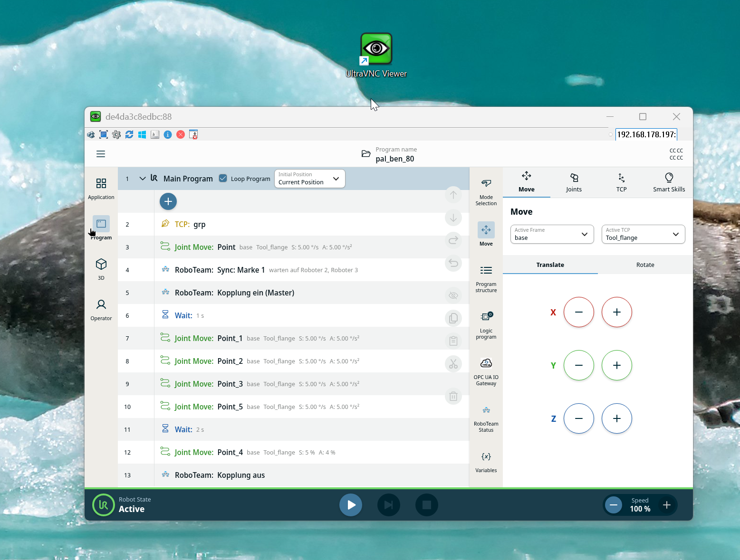Screen dimensions: 740x560
Task: Move selected command up with arrow icon
Action: tap(453, 195)
